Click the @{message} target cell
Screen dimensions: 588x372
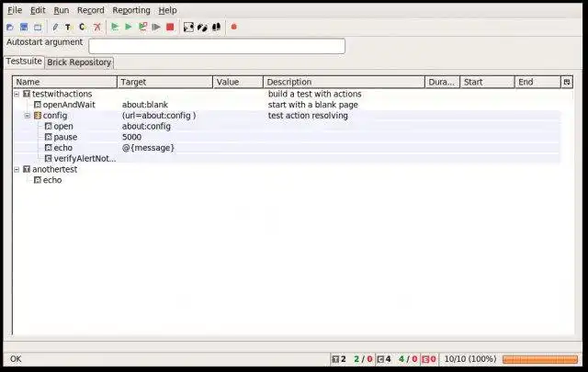pyautogui.click(x=148, y=148)
